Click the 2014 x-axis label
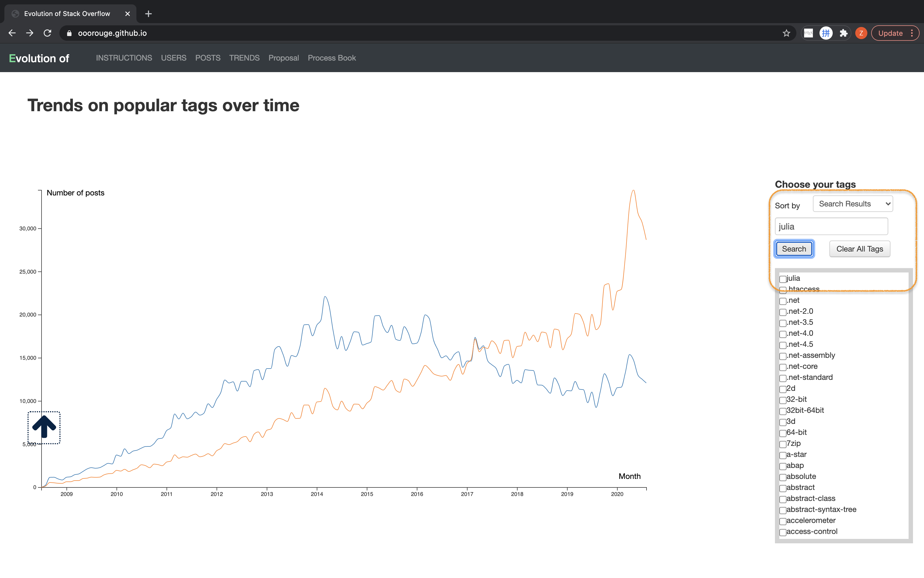The width and height of the screenshot is (924, 578). click(x=317, y=494)
